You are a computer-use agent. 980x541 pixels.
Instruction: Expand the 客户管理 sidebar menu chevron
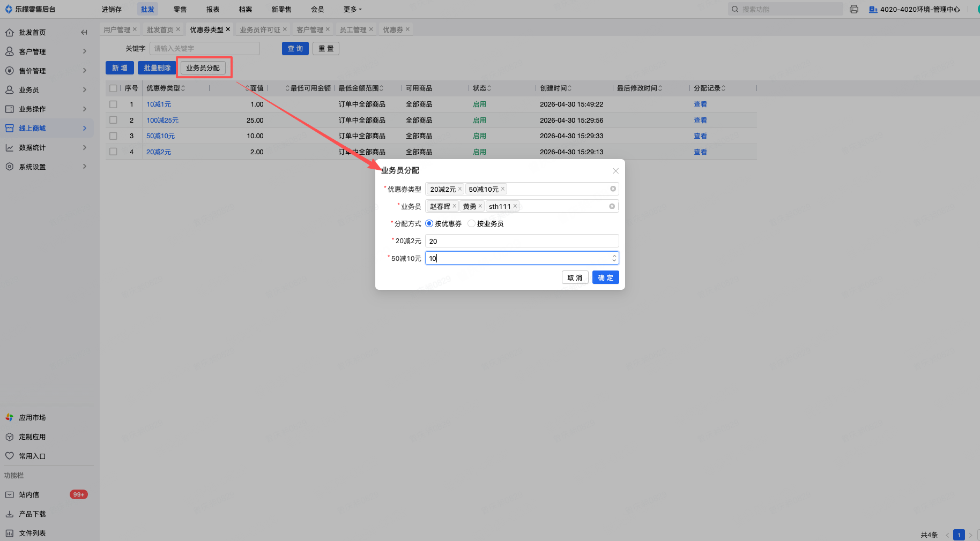click(85, 51)
